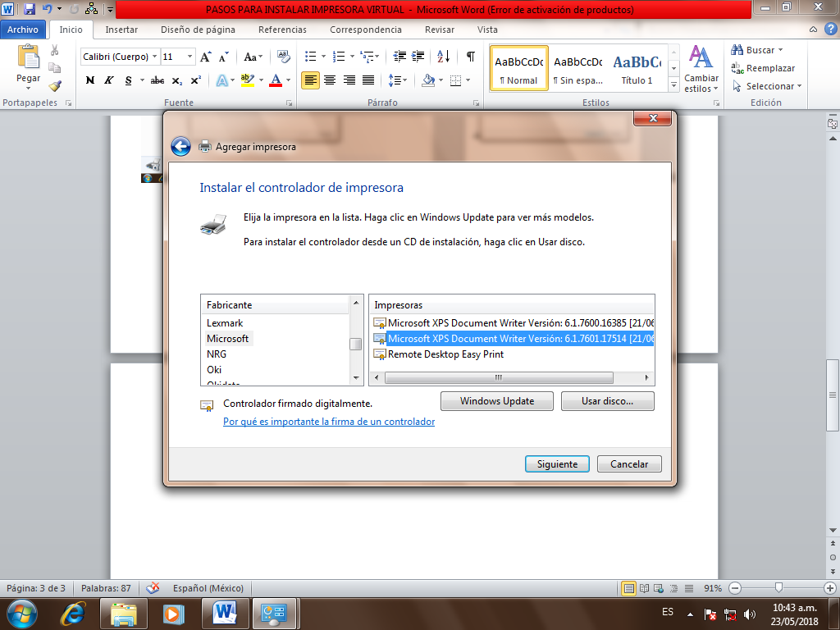Click the borders icon
Image resolution: width=840 pixels, height=630 pixels.
(x=455, y=80)
